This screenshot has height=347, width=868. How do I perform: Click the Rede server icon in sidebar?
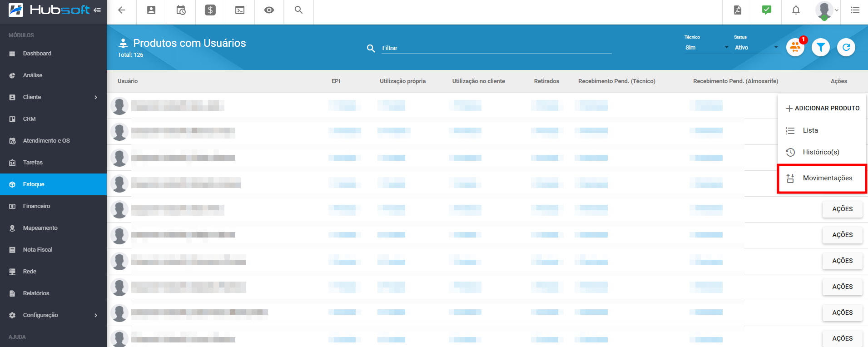click(x=12, y=272)
